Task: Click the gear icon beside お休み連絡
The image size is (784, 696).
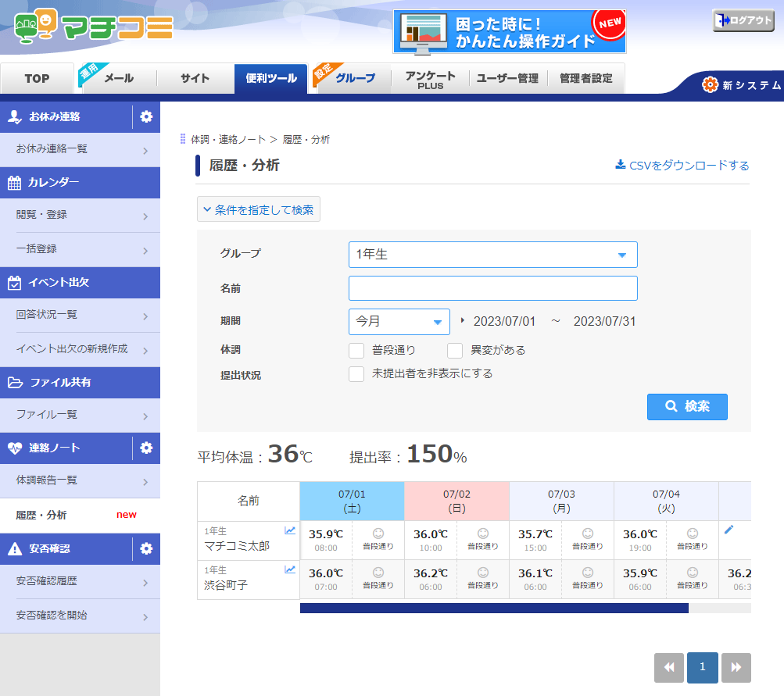Action: pos(146,117)
